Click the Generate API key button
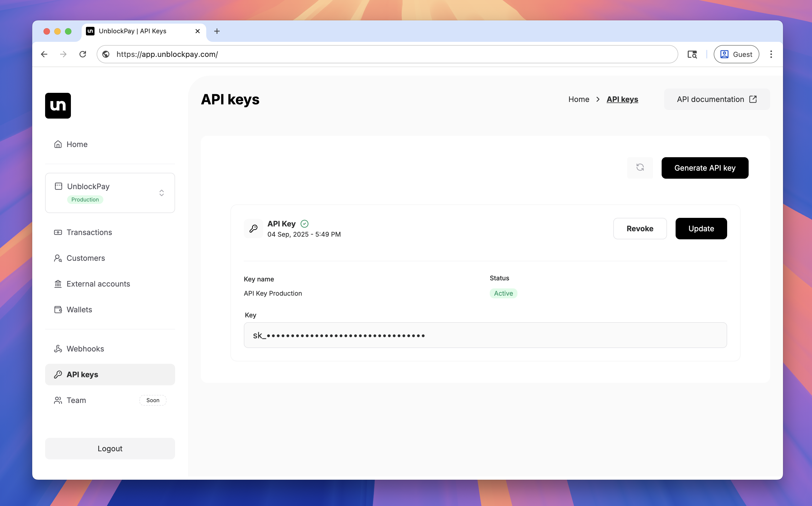Viewport: 812px width, 506px height. point(705,168)
